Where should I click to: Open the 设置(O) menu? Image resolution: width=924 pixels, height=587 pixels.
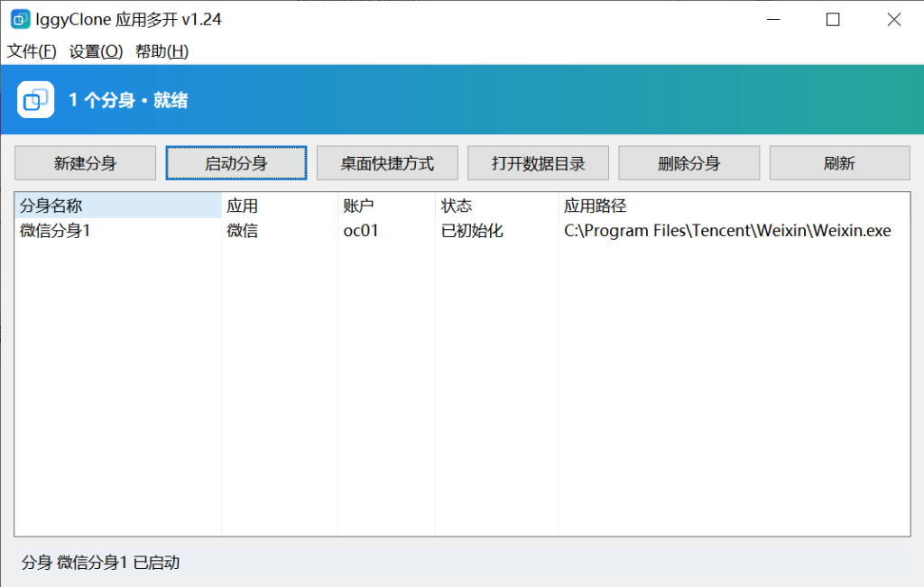96,51
